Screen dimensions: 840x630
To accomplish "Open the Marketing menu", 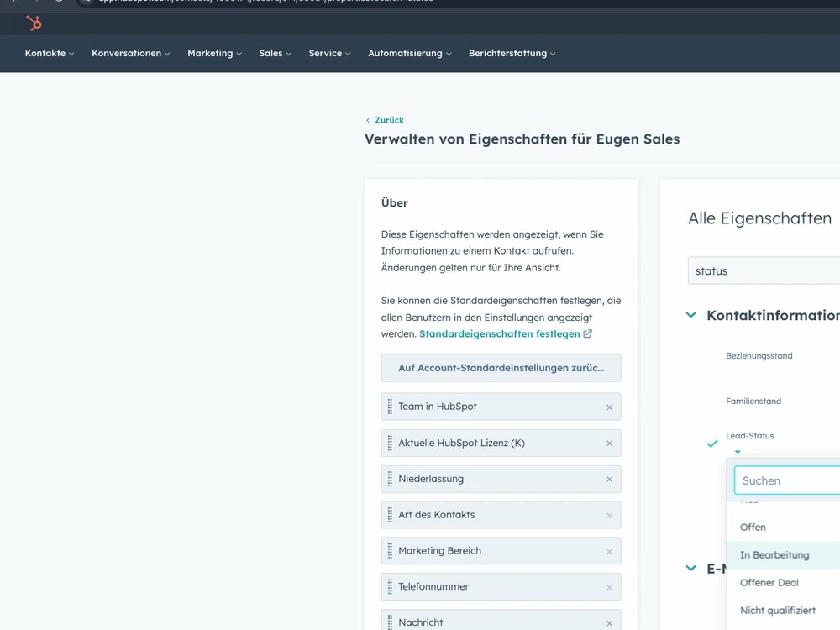I will tap(214, 53).
